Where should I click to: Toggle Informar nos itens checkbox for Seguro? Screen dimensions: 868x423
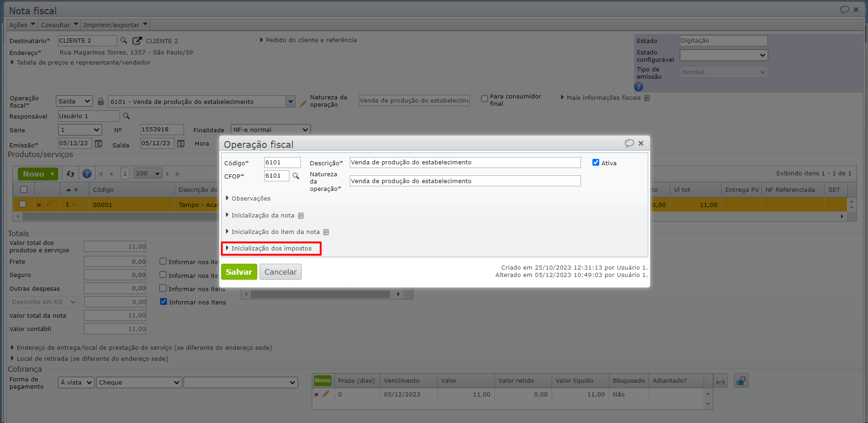point(163,275)
